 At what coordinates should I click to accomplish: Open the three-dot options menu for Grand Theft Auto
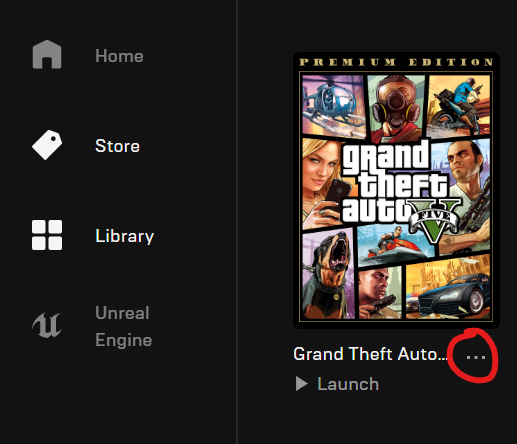pos(476,357)
